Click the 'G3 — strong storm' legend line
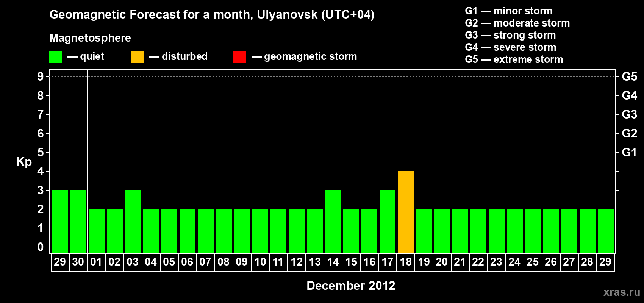The image size is (644, 303). pos(510,35)
